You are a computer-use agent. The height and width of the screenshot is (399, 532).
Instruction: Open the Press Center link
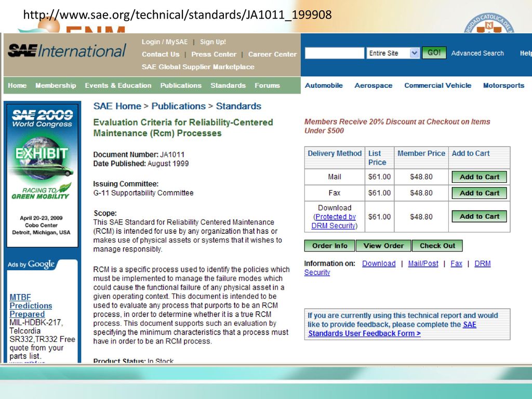(x=214, y=54)
